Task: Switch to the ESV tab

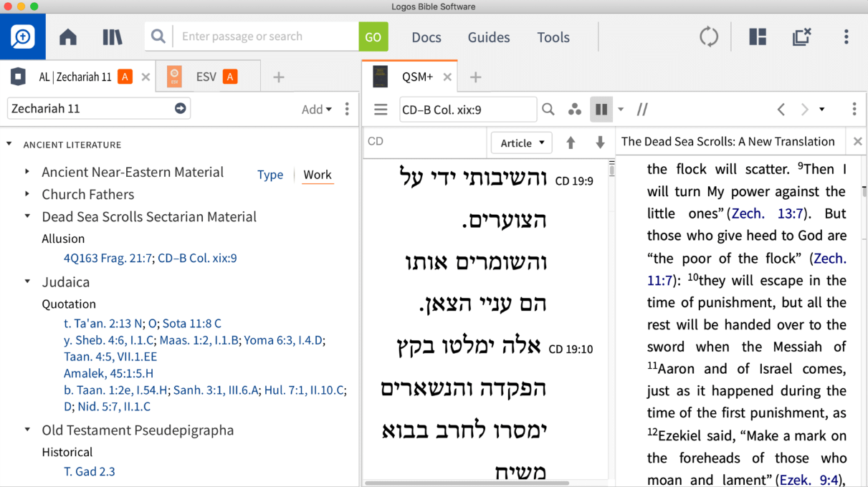Action: point(206,77)
